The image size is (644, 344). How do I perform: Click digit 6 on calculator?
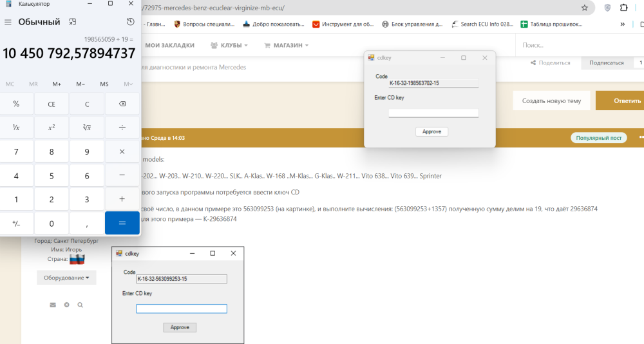point(87,175)
